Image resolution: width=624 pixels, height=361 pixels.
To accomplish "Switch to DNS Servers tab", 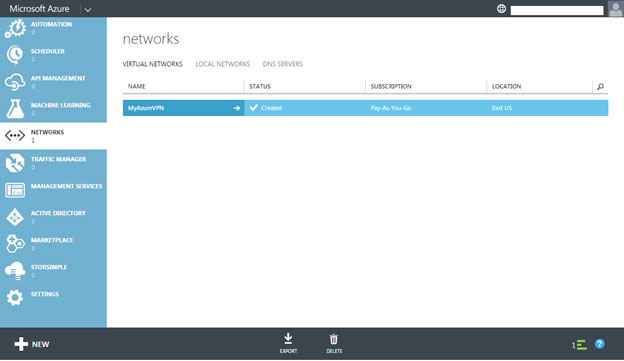I will tap(283, 64).
